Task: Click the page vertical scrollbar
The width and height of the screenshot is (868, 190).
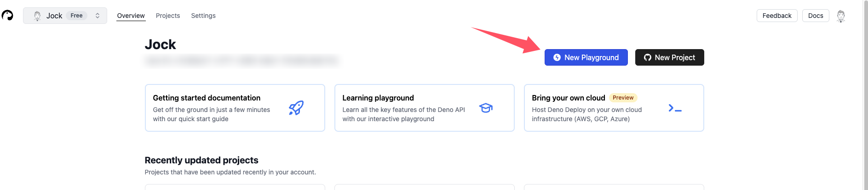Action: point(865,95)
